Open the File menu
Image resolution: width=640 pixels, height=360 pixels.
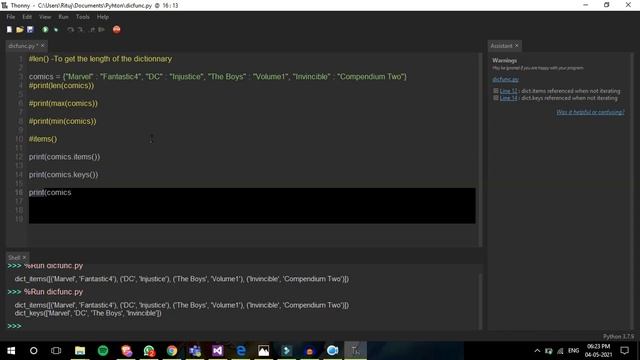(x=11, y=17)
